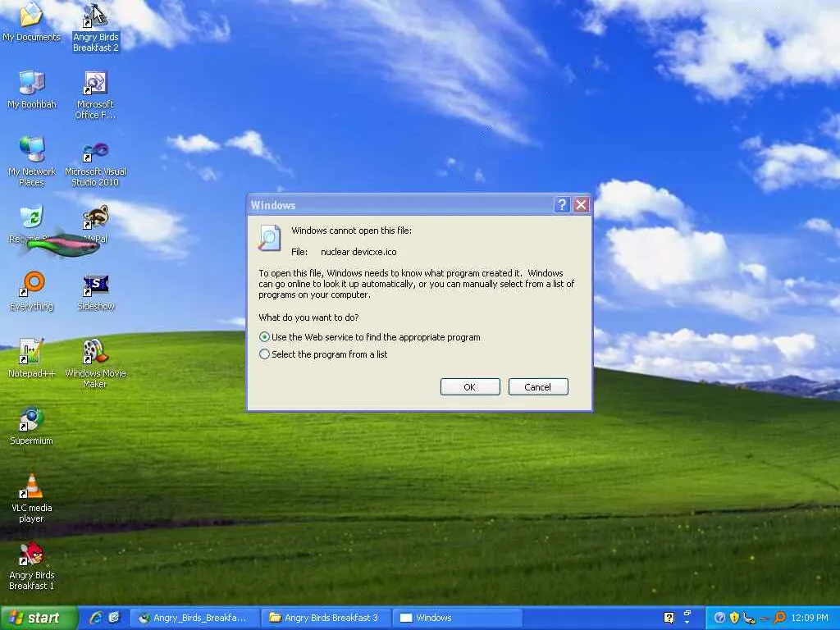Click the Angry Birds Breakfast 1 shortcut
Screen dimensions: 840x630
click(32, 566)
